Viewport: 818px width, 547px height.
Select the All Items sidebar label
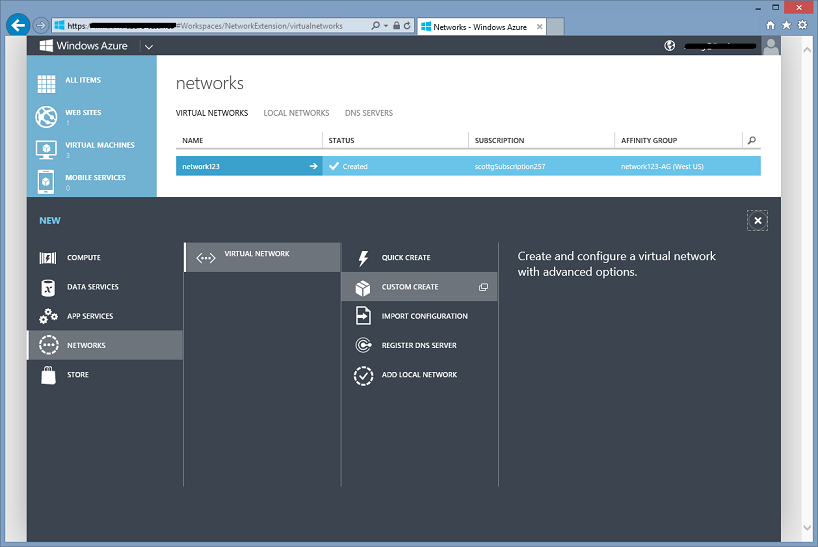click(83, 80)
